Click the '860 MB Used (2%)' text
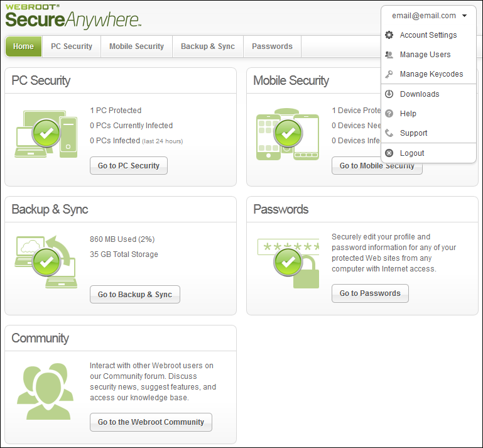This screenshot has width=483, height=448. 122,239
